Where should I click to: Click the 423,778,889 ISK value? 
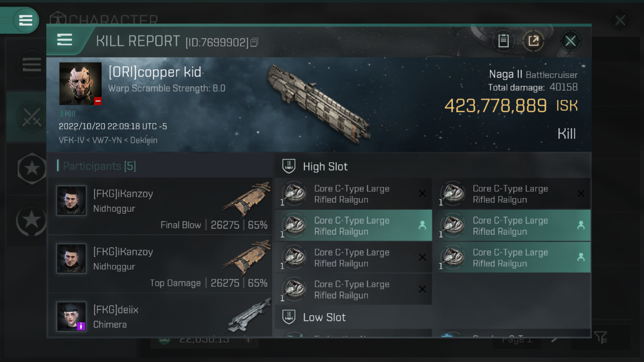coord(496,106)
